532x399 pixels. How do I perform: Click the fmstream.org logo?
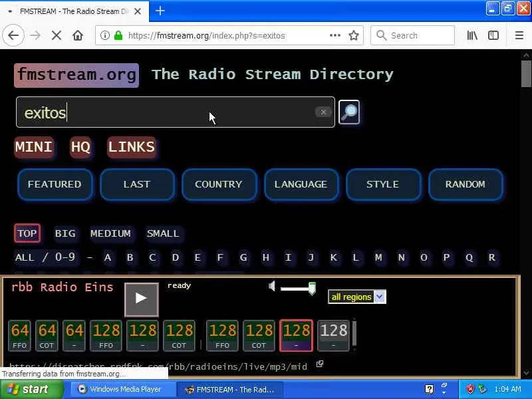[x=76, y=75]
